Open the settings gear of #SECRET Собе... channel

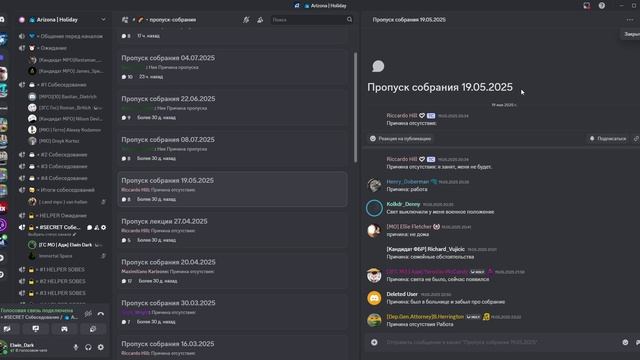104,227
